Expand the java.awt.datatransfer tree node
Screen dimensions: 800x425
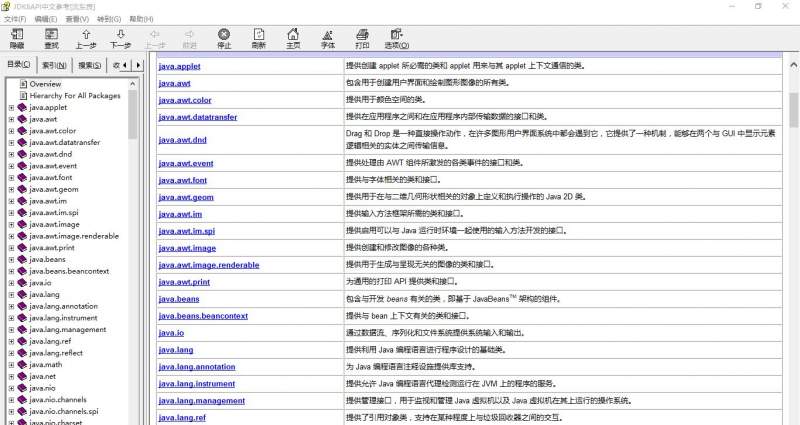[11, 142]
